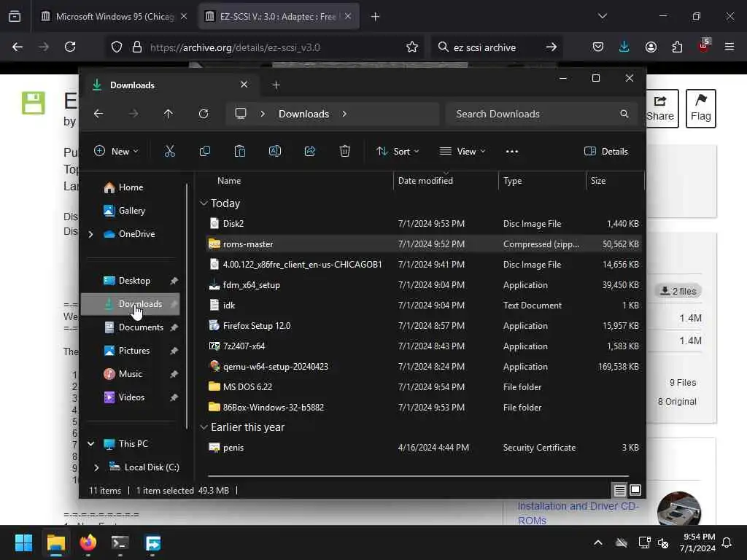The width and height of the screenshot is (747, 560).
Task: Click the Save to Pocket icon in Firefox
Action: click(598, 47)
